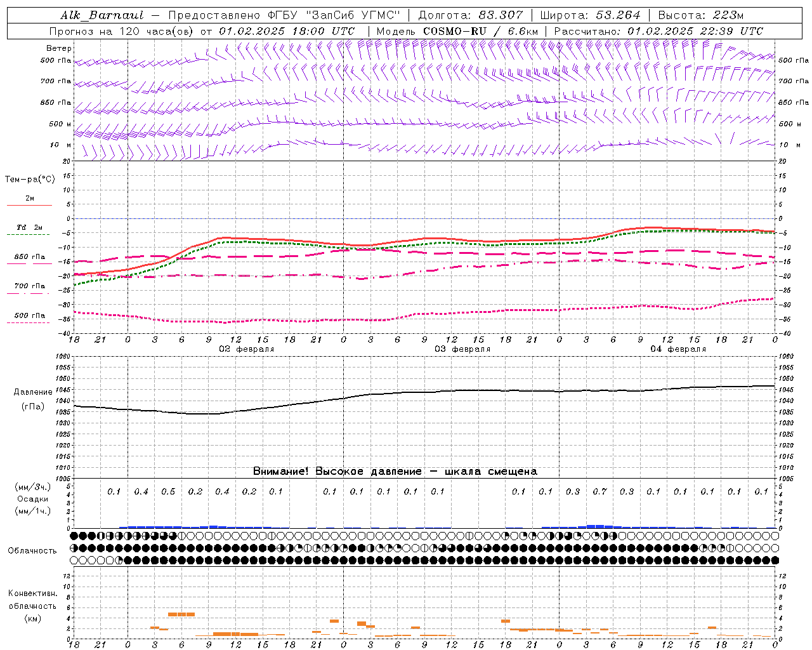The width and height of the screenshot is (812, 650).
Task: Click the 03 февраля date label
Action: point(462,349)
